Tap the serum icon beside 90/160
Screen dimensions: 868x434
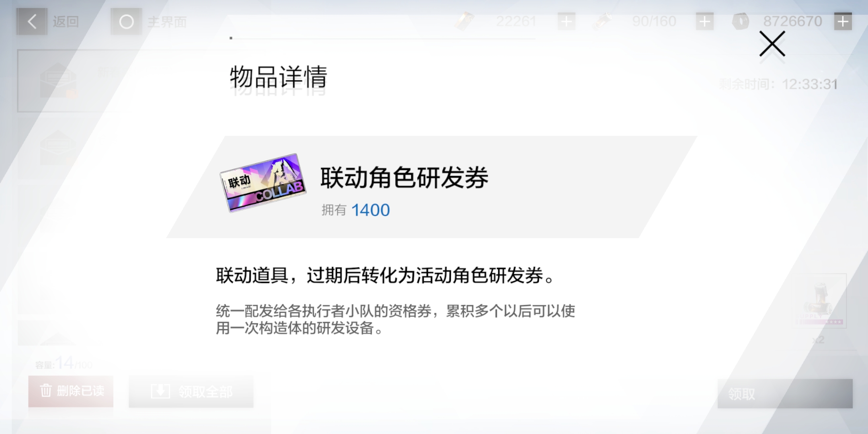coord(602,21)
